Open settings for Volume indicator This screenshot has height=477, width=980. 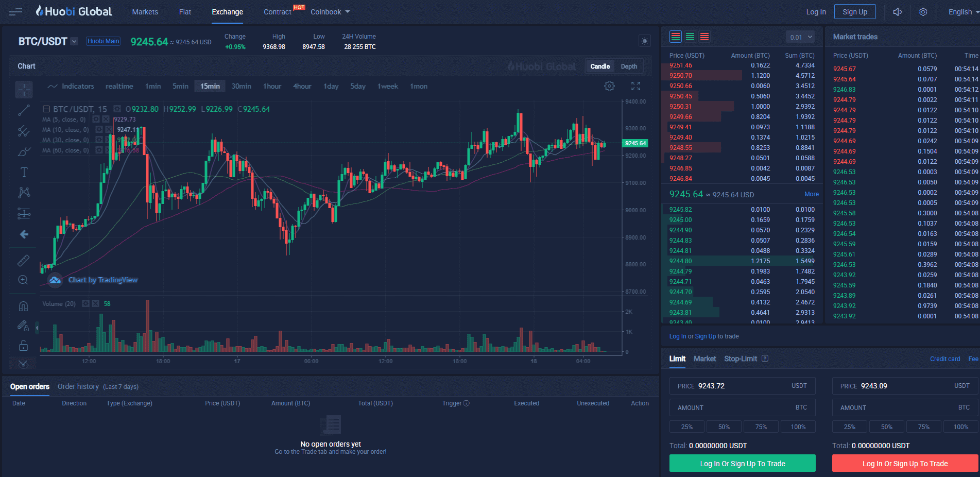coord(86,304)
